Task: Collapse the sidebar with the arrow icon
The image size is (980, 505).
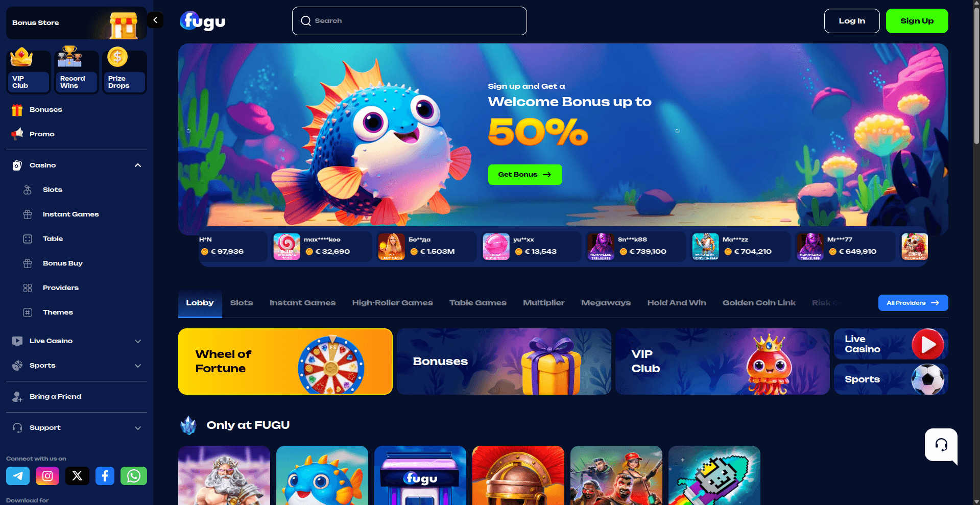Action: click(155, 20)
